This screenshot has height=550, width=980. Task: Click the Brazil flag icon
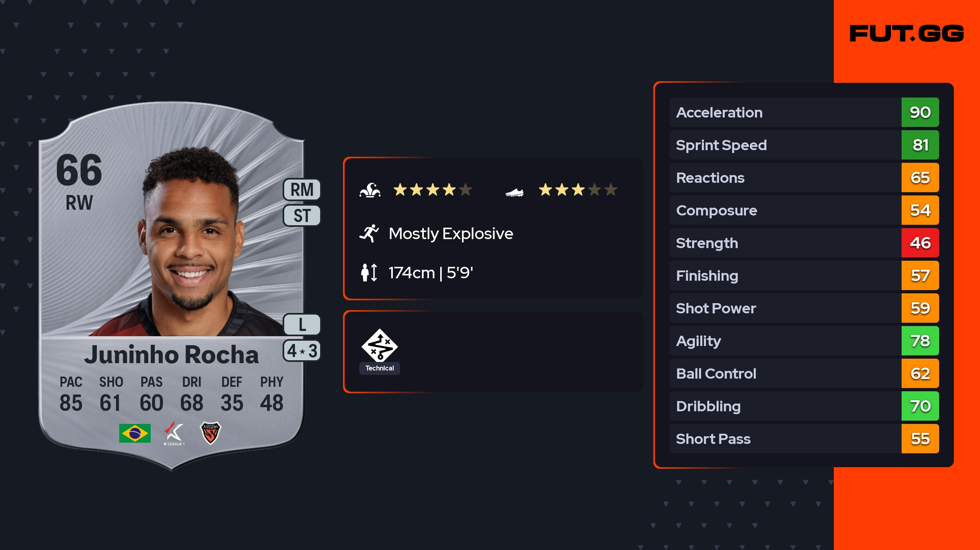tap(135, 433)
